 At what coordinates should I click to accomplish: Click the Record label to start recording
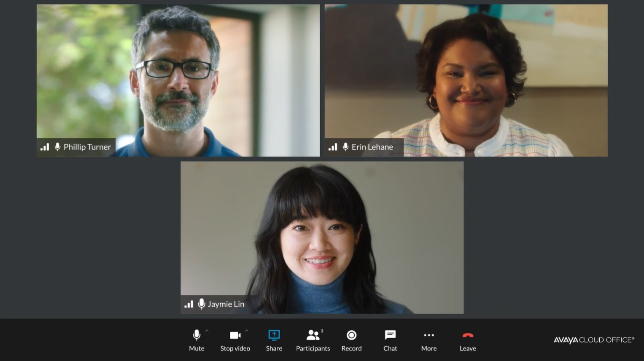coord(351,348)
